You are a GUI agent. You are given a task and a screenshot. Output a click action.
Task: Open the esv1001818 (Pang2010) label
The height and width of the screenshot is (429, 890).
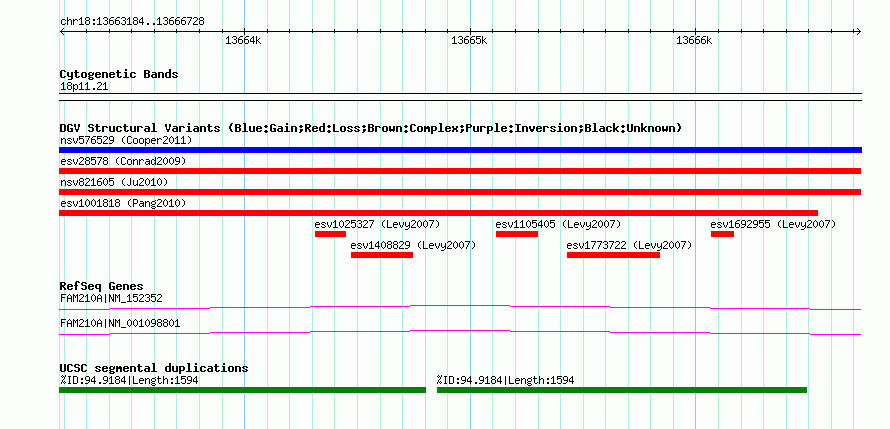click(x=123, y=203)
